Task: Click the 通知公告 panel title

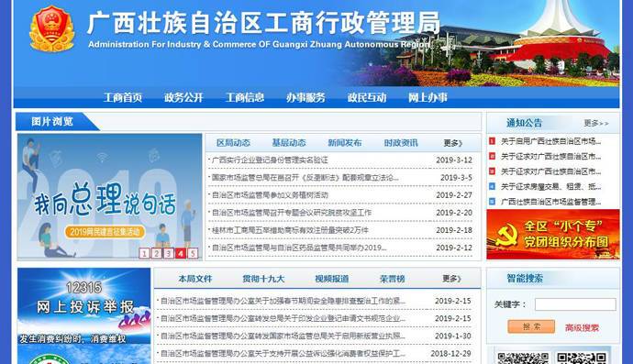Action: coord(524,123)
